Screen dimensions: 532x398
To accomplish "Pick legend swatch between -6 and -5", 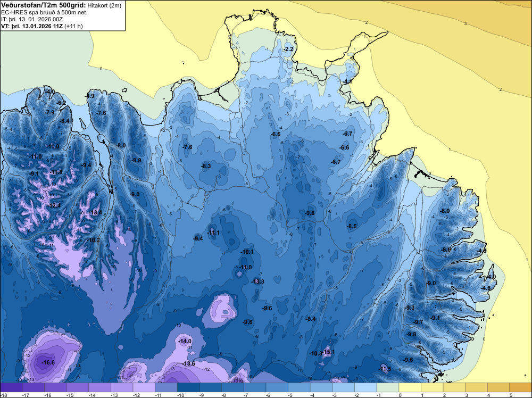I will point(277,387).
